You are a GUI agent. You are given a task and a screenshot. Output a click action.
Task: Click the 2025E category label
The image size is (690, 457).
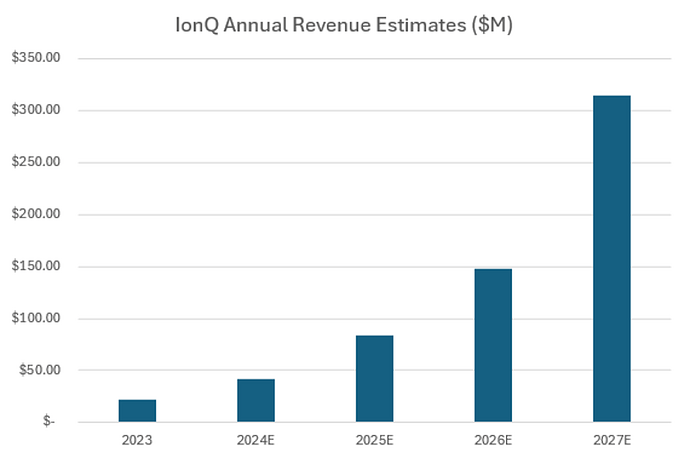tap(374, 440)
